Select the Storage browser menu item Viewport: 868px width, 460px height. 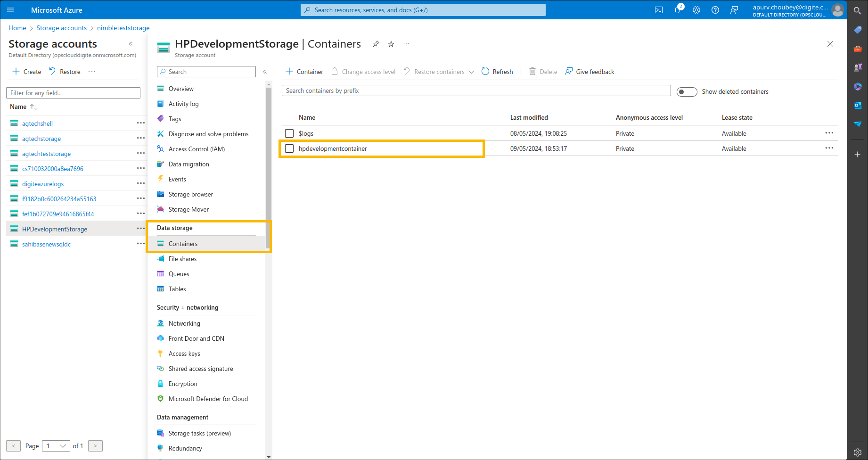[190, 194]
